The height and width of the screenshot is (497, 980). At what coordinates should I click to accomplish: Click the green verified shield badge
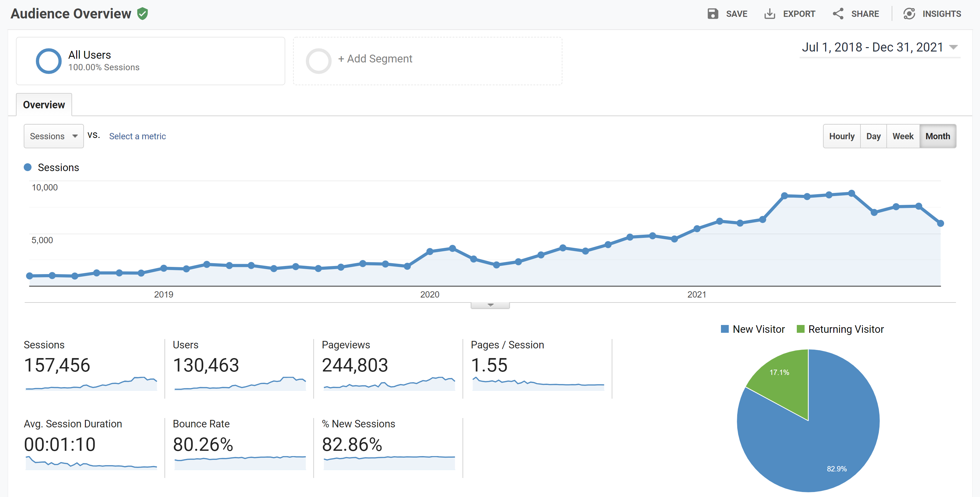pos(143,13)
